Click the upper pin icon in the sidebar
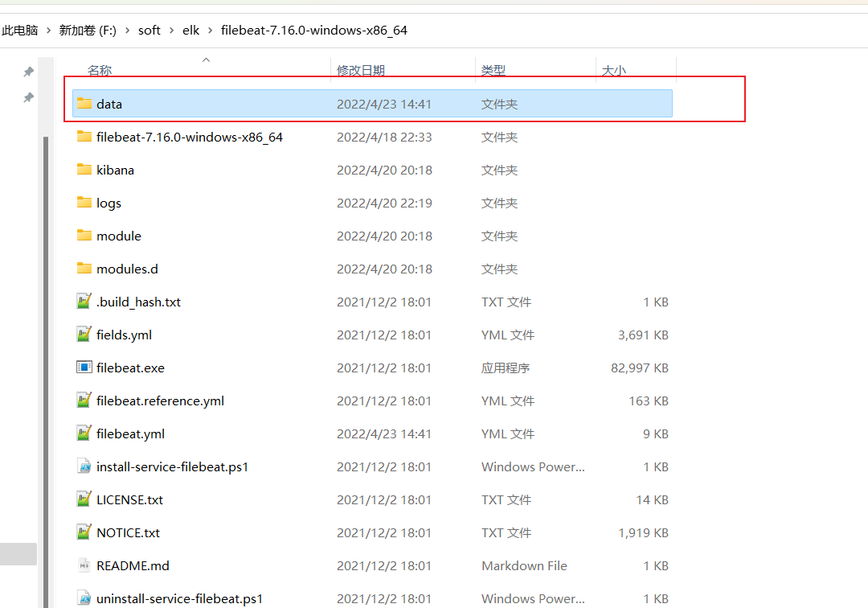 point(29,72)
